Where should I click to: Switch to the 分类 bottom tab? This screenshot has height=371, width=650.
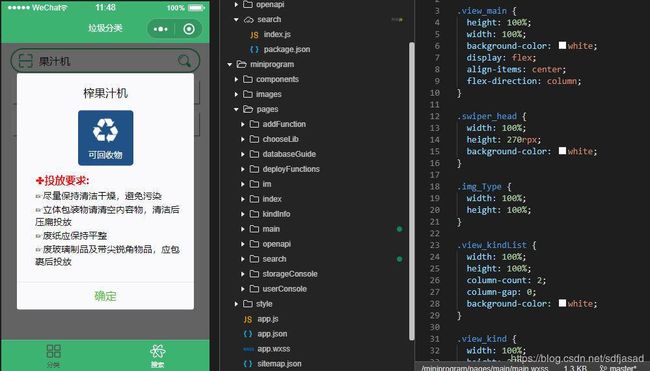click(53, 356)
